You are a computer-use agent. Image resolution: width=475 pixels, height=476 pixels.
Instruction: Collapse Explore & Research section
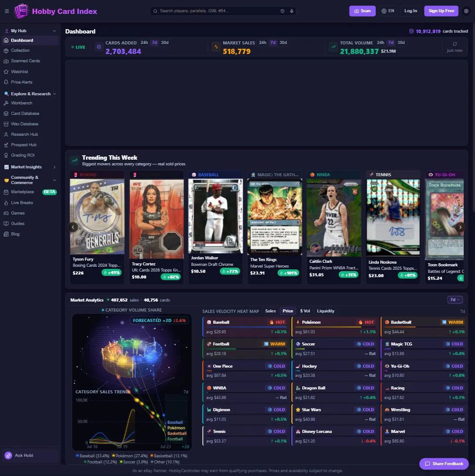pos(30,94)
